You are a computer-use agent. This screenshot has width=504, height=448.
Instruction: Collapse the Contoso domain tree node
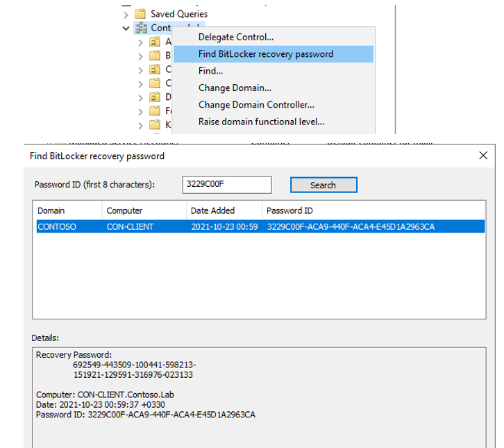click(x=126, y=28)
